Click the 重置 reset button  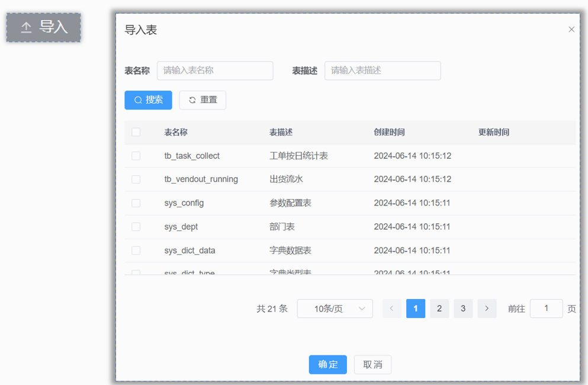[x=203, y=100]
